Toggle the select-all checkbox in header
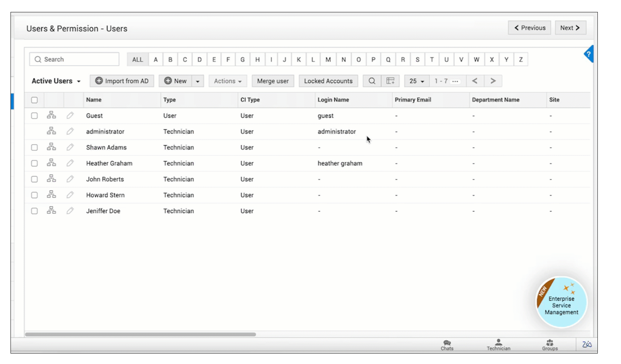621x364 pixels. click(34, 100)
